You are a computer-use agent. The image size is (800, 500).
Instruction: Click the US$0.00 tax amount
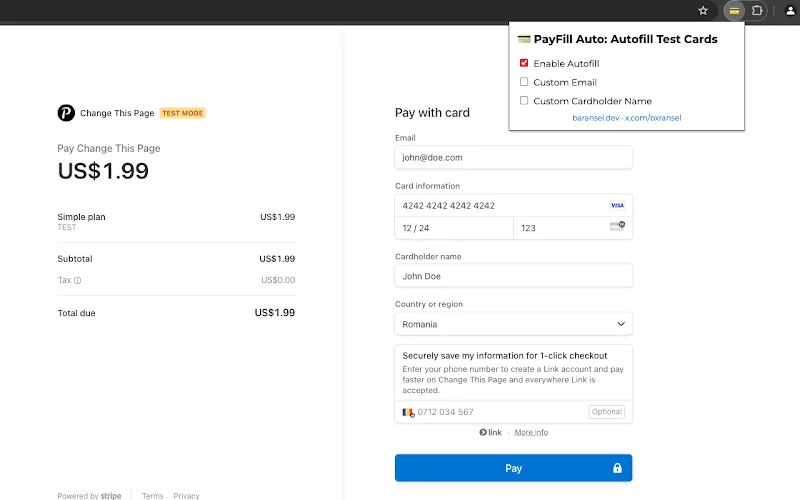(278, 280)
